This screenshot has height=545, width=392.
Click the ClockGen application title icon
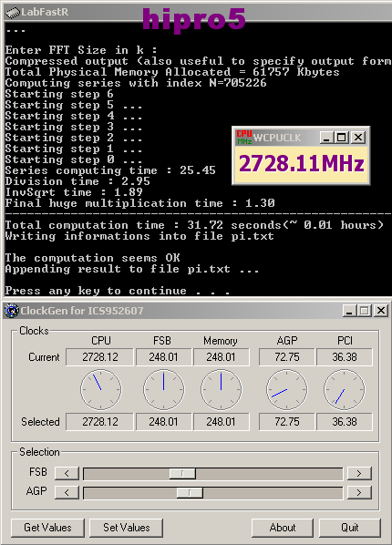pos(12,311)
